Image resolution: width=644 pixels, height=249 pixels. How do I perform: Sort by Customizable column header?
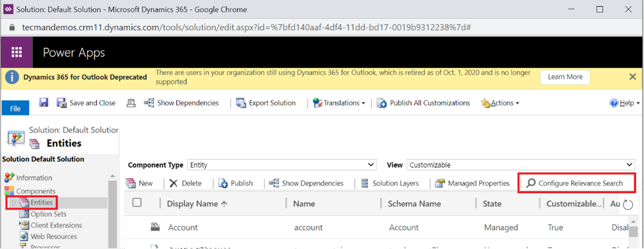574,204
